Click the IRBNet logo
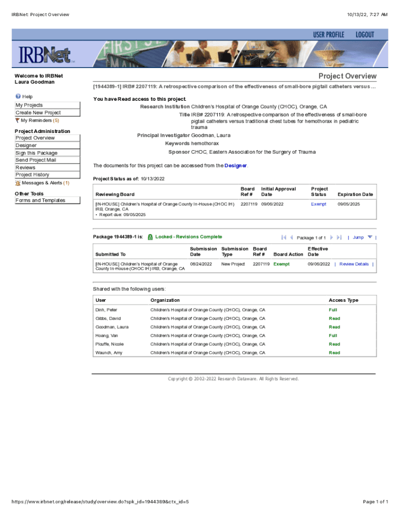The width and height of the screenshot is (400, 532). [47, 55]
